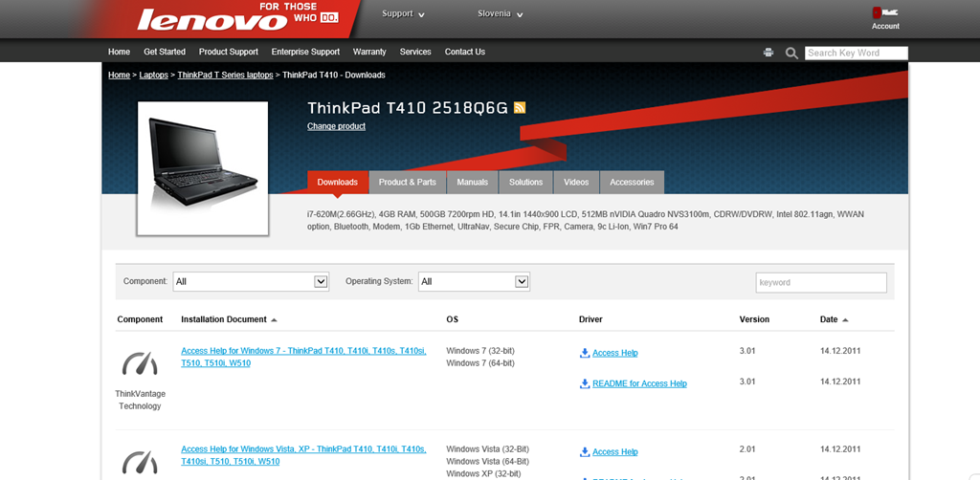Switch to the Manuals tab
The image size is (980, 480).
click(x=472, y=182)
